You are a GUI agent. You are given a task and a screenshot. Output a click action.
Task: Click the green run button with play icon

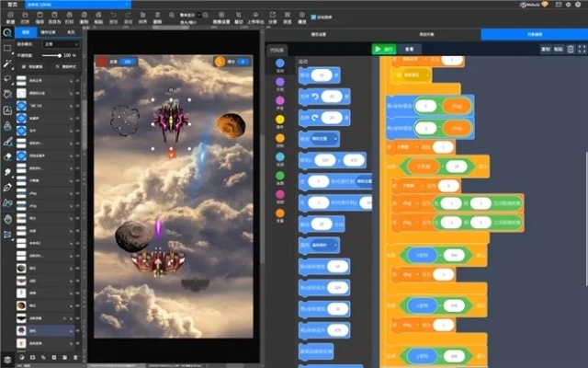[x=384, y=48]
